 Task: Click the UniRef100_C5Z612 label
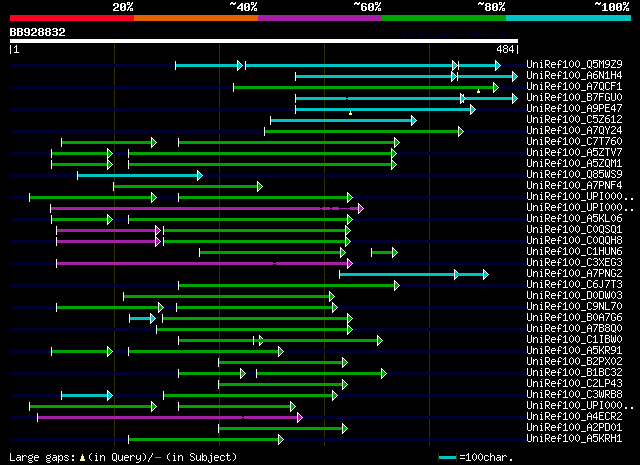[574, 119]
